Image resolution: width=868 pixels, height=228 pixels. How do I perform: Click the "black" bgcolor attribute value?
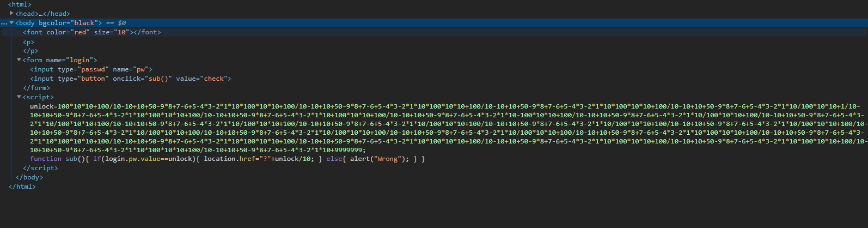point(84,23)
